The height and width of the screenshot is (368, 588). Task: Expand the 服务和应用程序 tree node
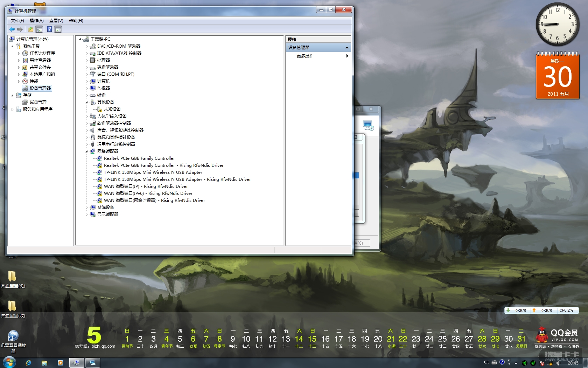point(13,109)
